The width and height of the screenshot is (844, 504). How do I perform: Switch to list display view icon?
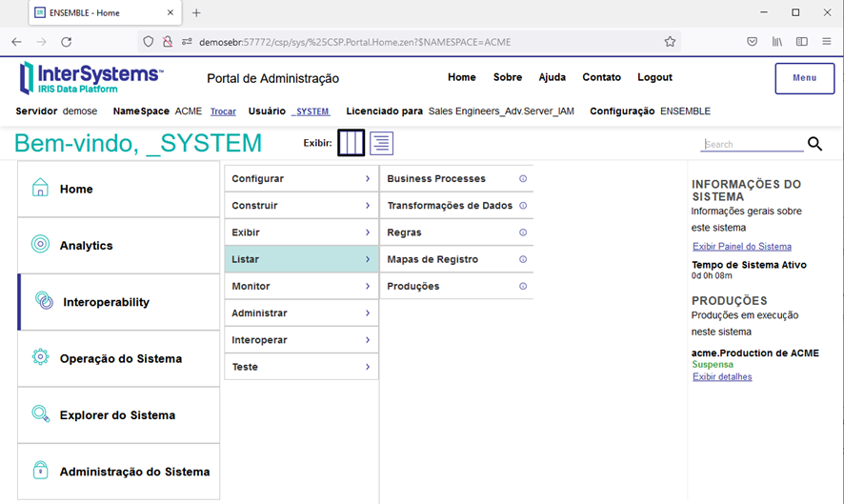click(381, 143)
